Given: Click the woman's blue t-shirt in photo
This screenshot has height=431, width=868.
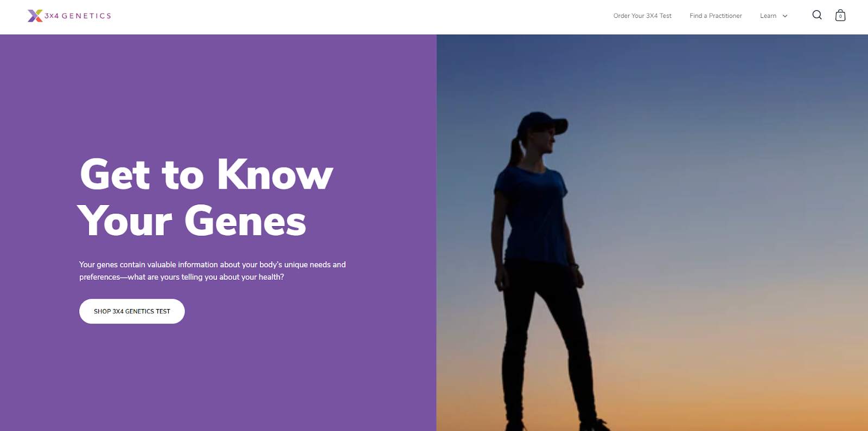Looking at the screenshot, I should (x=529, y=214).
